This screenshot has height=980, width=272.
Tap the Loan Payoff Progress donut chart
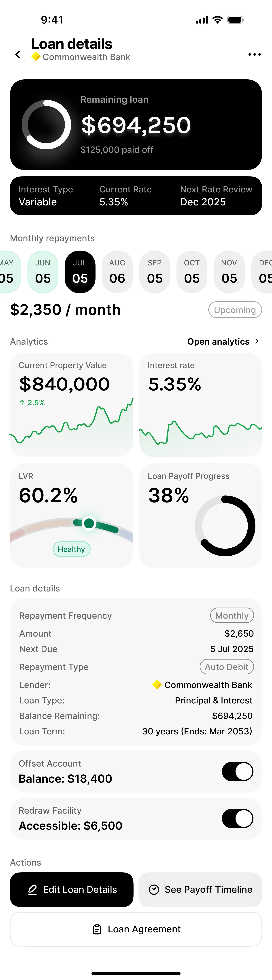[225, 526]
